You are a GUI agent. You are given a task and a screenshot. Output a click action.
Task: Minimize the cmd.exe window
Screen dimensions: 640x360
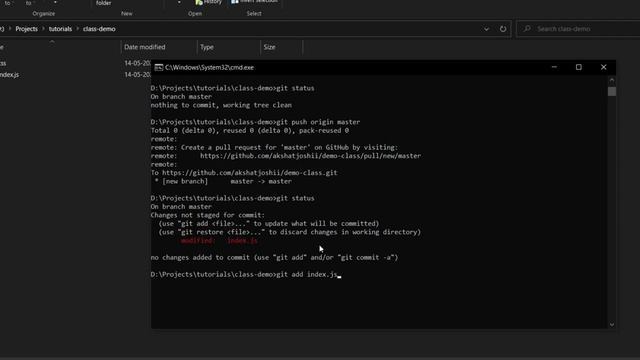pyautogui.click(x=554, y=67)
